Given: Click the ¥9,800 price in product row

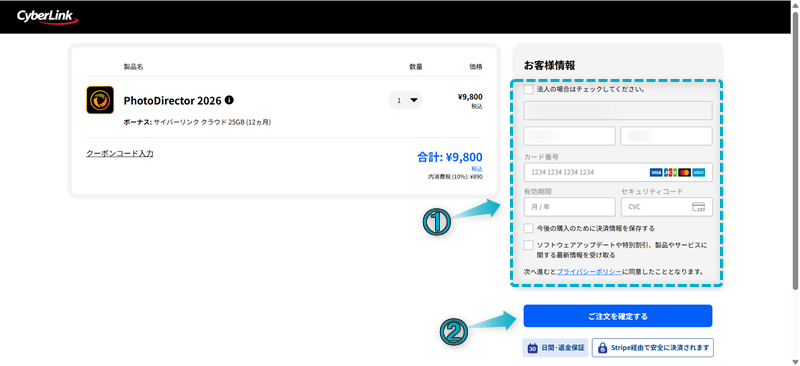Looking at the screenshot, I should coord(470,97).
